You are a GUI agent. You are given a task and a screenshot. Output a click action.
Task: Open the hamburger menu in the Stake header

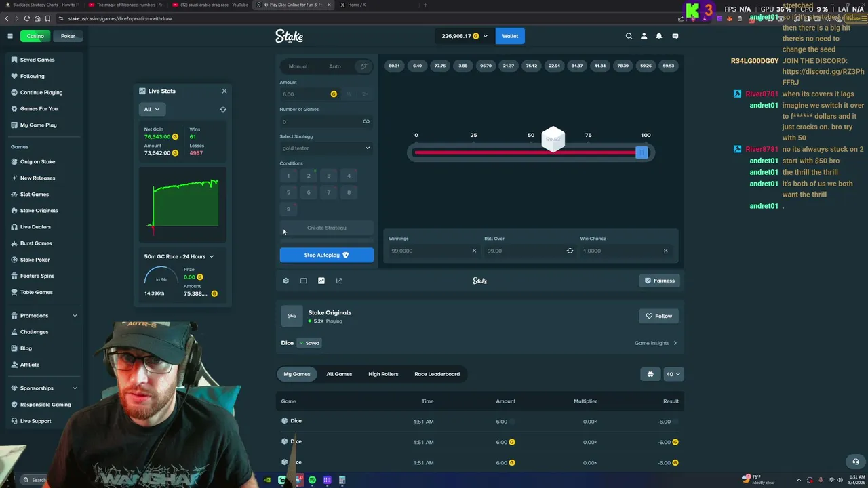click(10, 36)
